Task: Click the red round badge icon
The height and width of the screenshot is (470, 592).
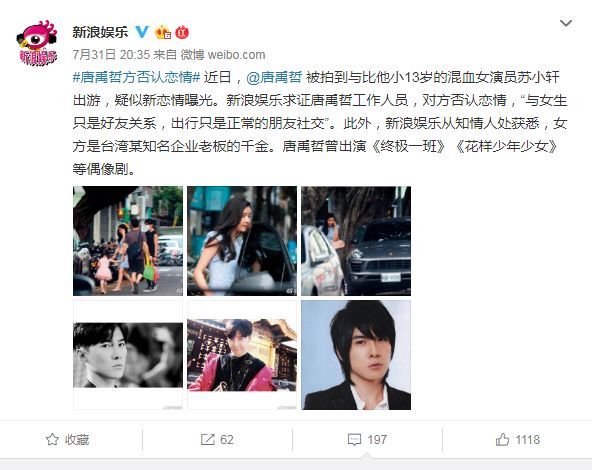Action: tap(182, 32)
